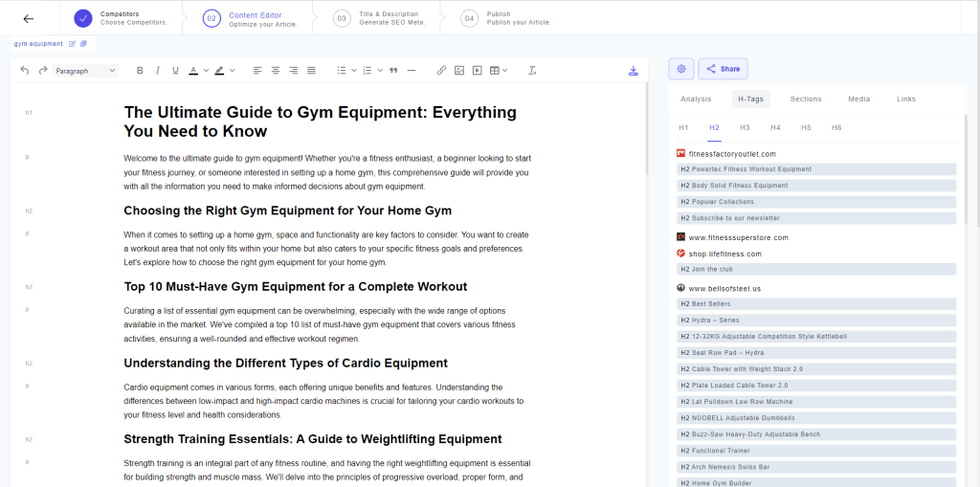Click the Share button
Screen dimensions: 980x487
723,69
